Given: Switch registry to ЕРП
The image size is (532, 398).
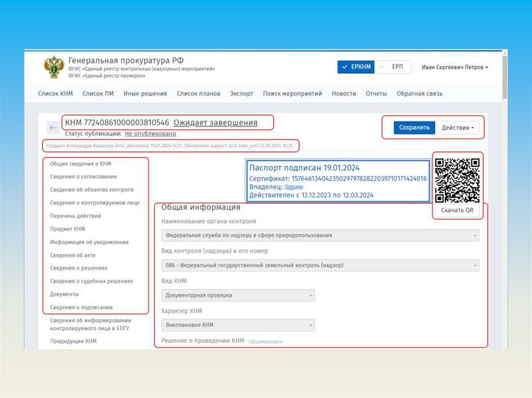Looking at the screenshot, I should pos(393,67).
